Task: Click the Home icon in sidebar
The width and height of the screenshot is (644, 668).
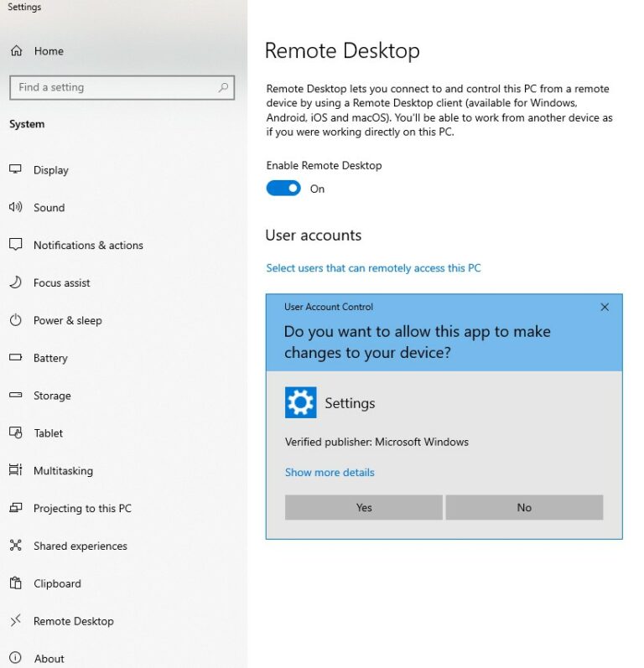Action: tap(16, 51)
